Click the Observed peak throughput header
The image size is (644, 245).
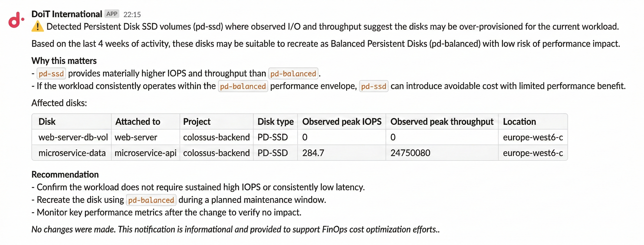point(442,122)
